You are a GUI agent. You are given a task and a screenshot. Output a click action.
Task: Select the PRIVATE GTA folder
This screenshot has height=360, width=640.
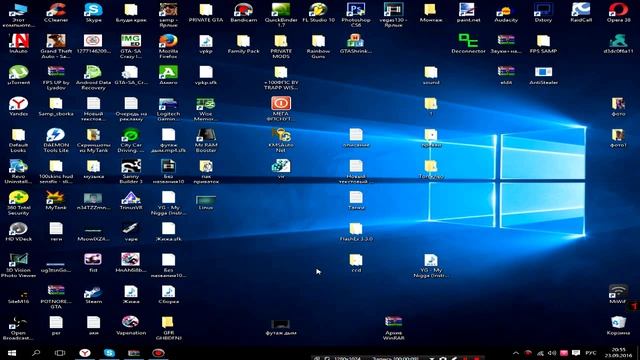[x=206, y=12]
